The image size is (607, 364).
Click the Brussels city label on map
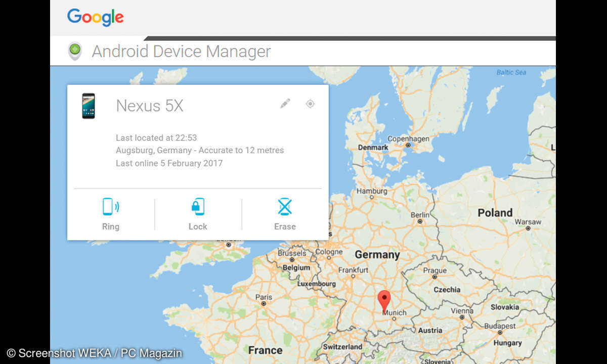point(291,253)
